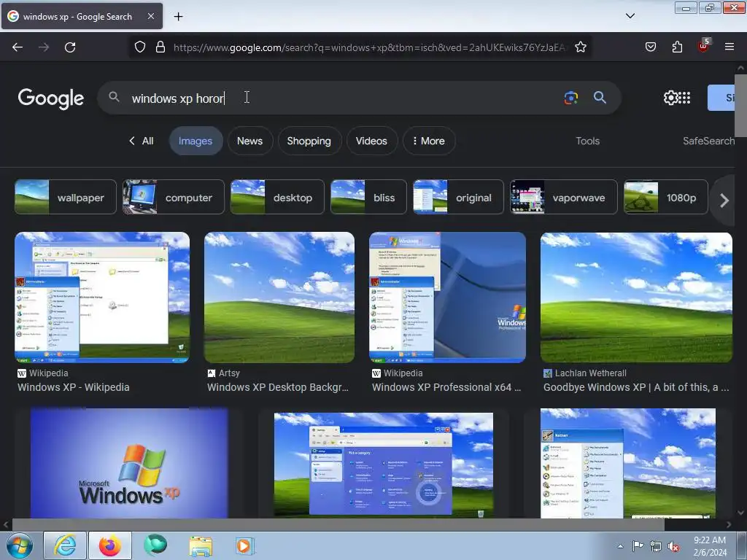Screen dimensions: 747x560
Task: Click the Firefox taskbar icon
Action: 110,545
